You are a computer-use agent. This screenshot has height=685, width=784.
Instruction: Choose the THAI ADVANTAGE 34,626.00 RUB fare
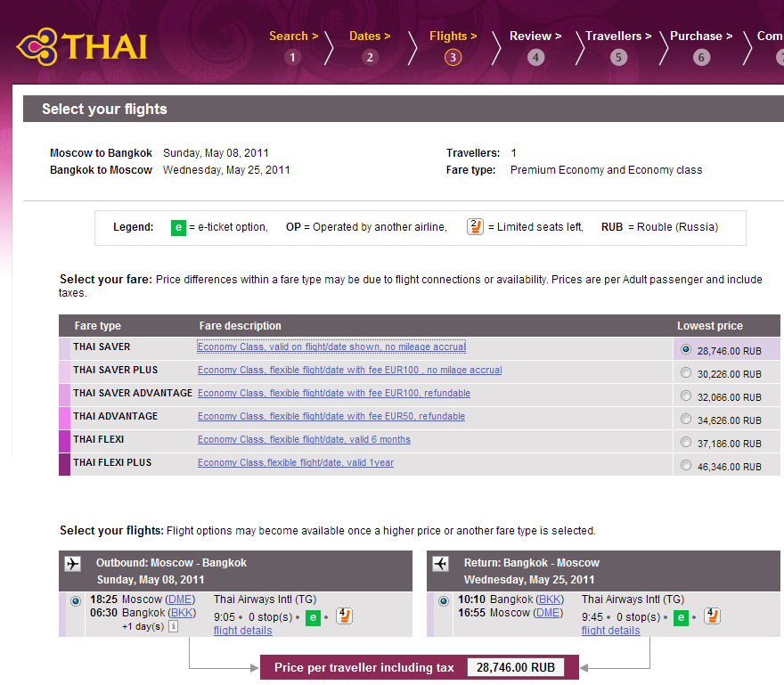click(686, 419)
